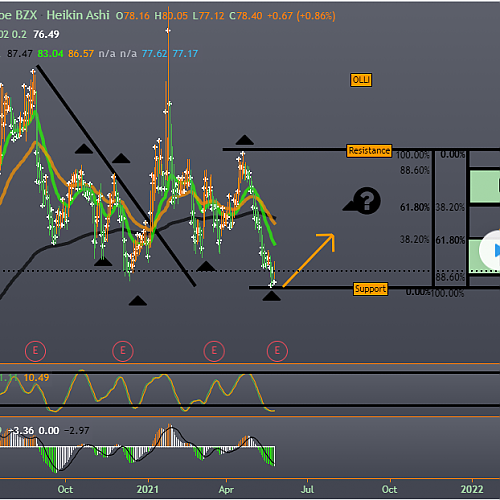Click the blue play button at right edge
Screen dimensions: 500x500
point(493,251)
